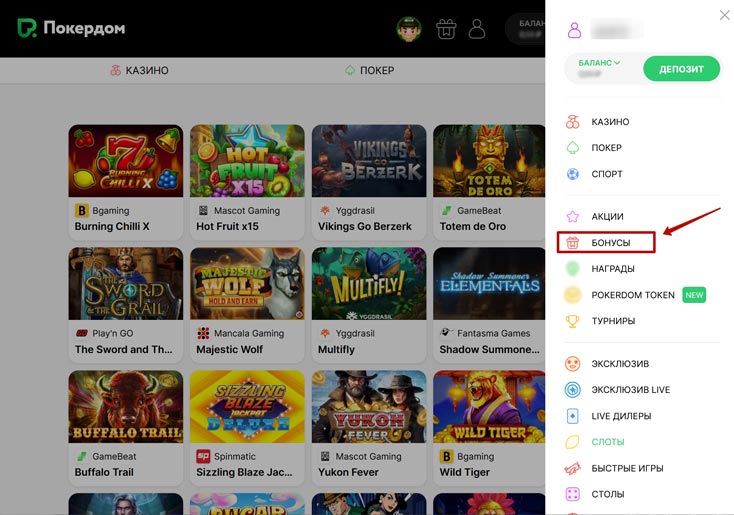Launch the Vikings Go Berzerk game tile
This screenshot has width=734, height=515.
pyautogui.click(x=369, y=161)
